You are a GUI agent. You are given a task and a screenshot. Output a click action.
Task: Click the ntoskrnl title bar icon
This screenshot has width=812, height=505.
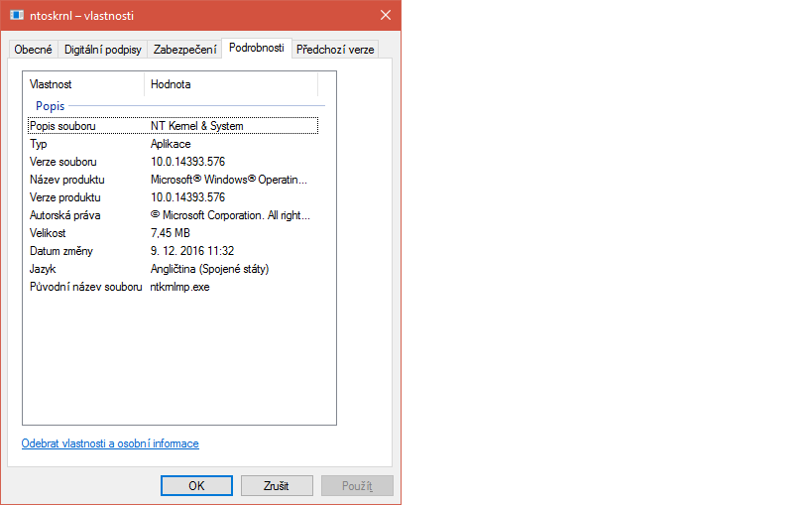click(x=17, y=15)
